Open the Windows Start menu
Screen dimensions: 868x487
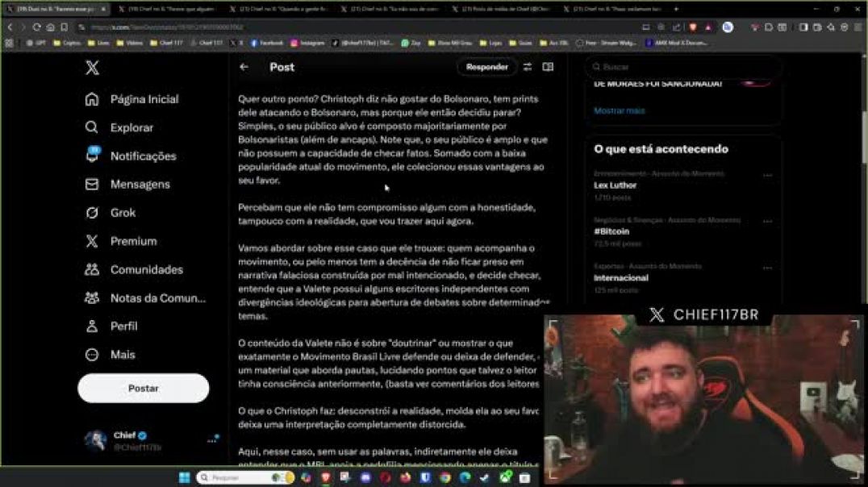184,477
